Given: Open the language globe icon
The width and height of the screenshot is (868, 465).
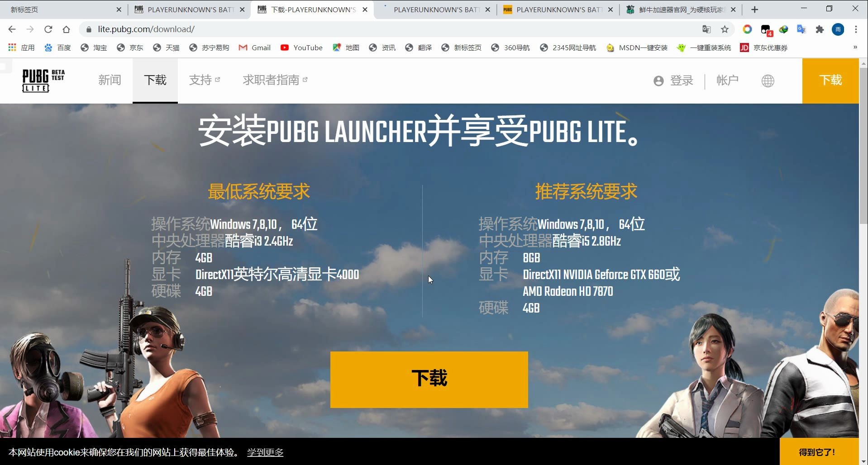Looking at the screenshot, I should tap(768, 81).
